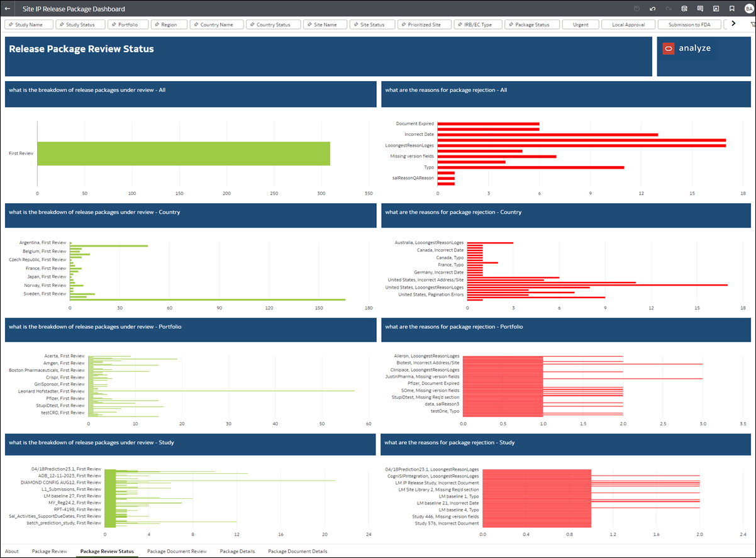Open the Country Status filter
The image size is (756, 558).
coord(273,24)
